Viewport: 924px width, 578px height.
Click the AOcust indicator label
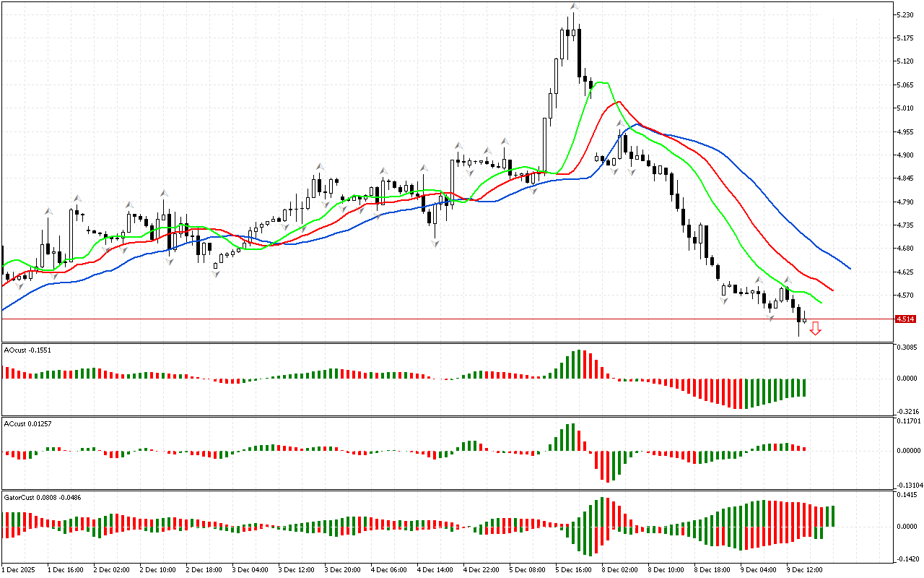(x=29, y=350)
